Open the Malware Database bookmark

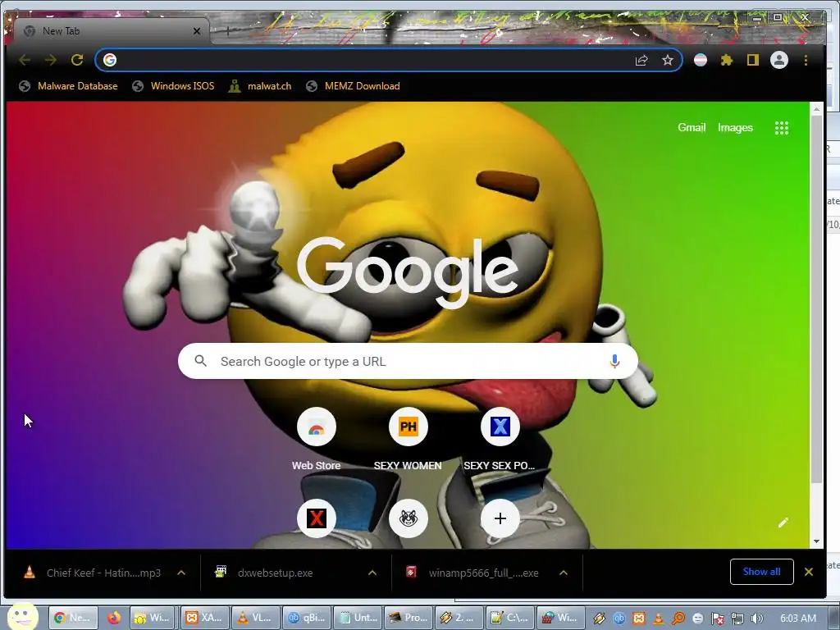click(68, 86)
